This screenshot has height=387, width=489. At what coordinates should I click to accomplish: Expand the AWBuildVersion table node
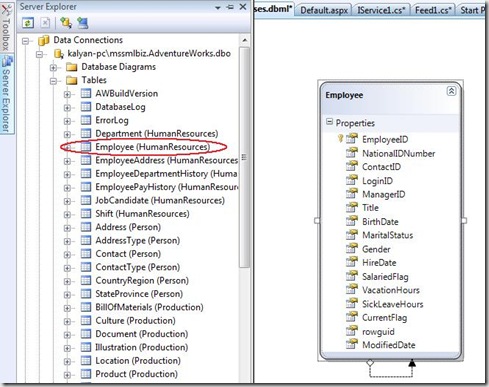[x=67, y=94]
